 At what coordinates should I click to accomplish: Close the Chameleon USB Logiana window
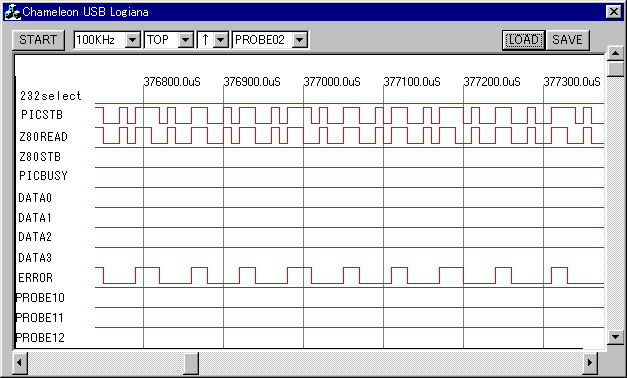tap(614, 12)
